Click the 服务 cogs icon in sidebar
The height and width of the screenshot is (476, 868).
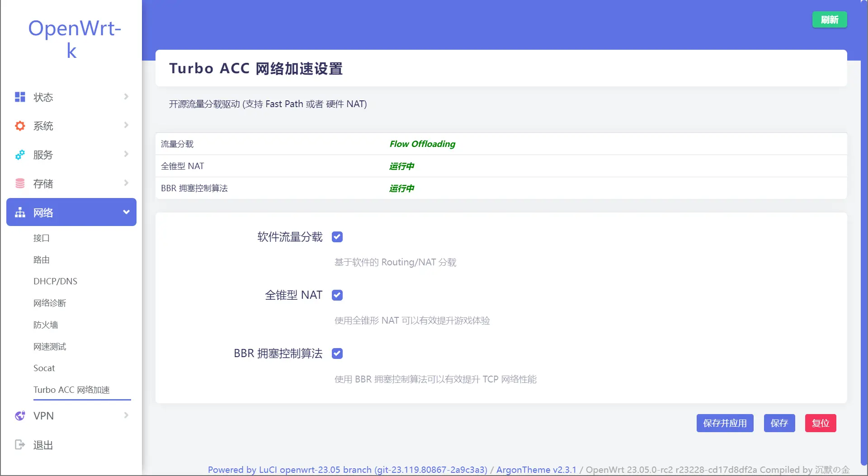(20, 155)
